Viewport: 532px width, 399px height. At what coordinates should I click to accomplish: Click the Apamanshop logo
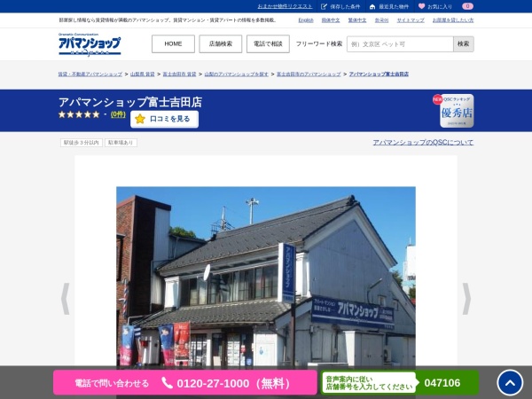click(90, 44)
